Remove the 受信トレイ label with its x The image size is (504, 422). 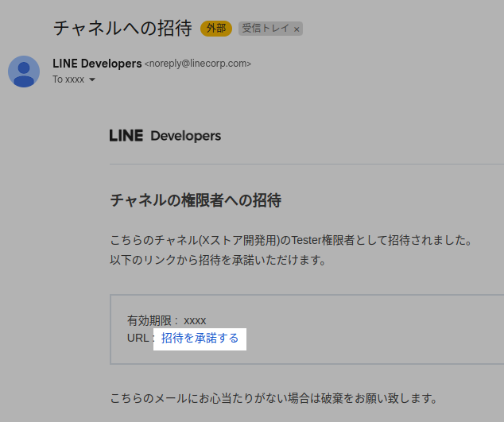297,29
